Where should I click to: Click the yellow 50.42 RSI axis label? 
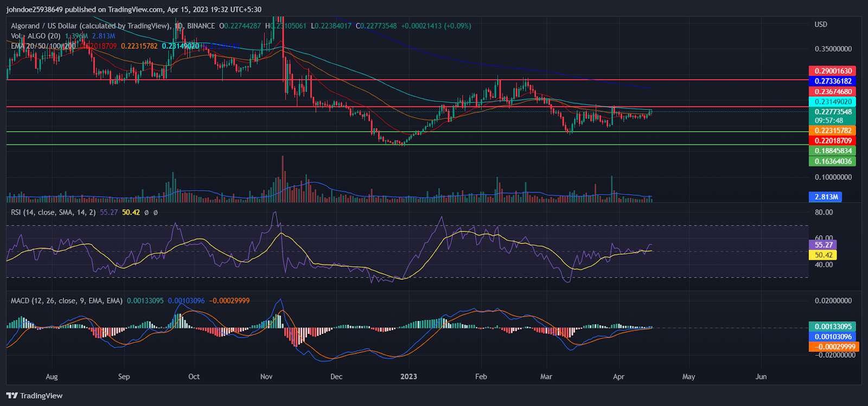823,255
